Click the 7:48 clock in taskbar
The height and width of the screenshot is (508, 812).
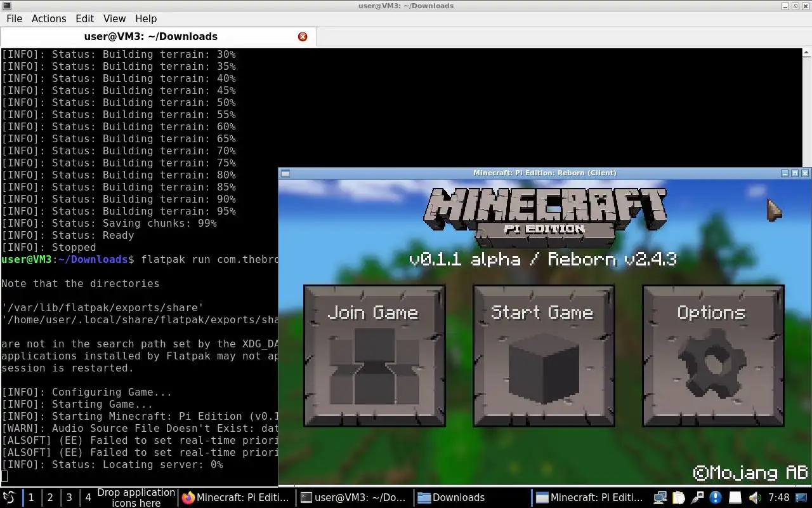click(x=778, y=497)
